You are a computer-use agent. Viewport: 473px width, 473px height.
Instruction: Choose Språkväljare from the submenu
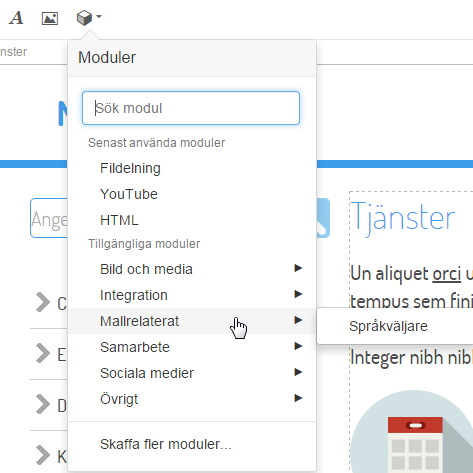[x=388, y=326]
